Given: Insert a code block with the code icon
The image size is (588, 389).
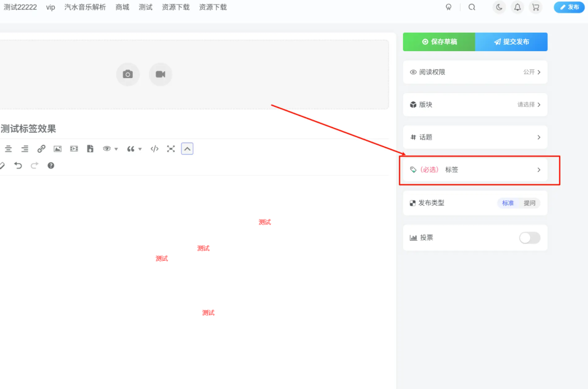Looking at the screenshot, I should point(154,149).
